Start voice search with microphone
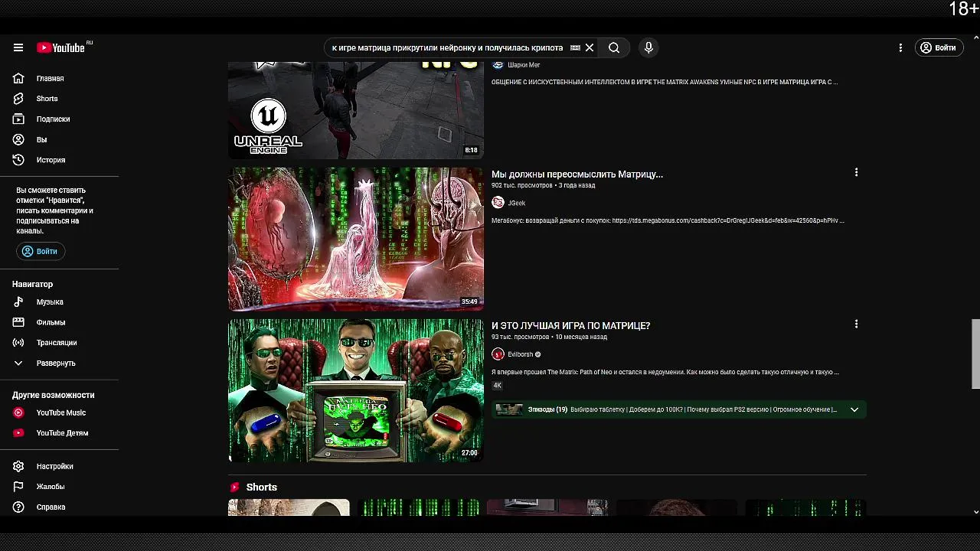 tap(648, 47)
